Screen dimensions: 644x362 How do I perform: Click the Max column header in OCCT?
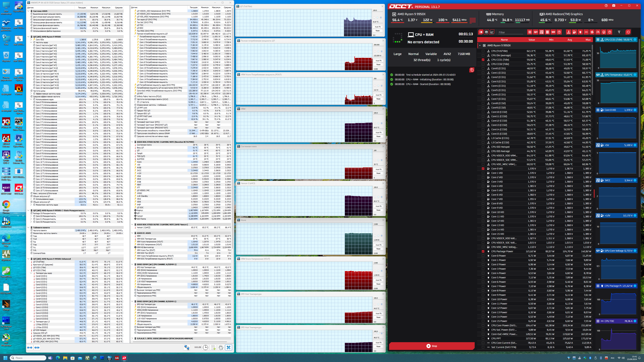pos(588,40)
